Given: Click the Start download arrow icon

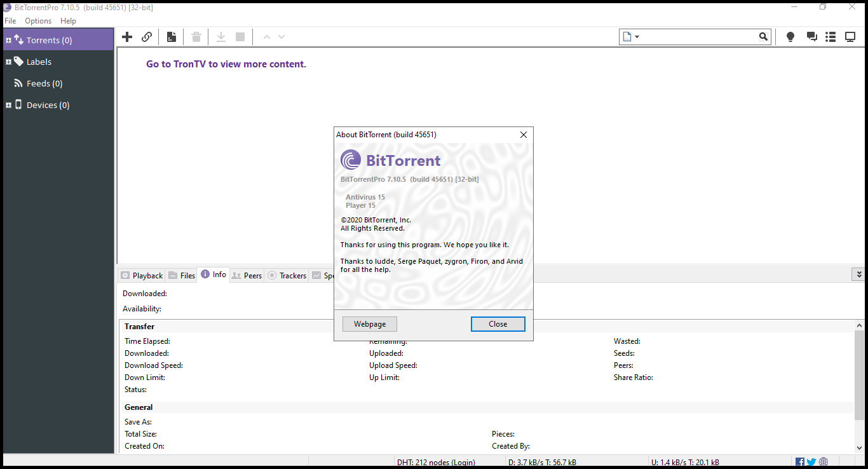Looking at the screenshot, I should pyautogui.click(x=221, y=37).
